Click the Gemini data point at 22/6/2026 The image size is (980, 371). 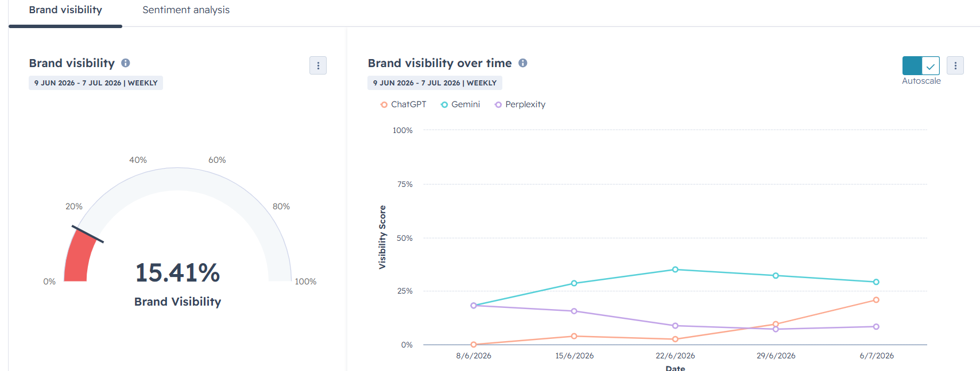675,270
